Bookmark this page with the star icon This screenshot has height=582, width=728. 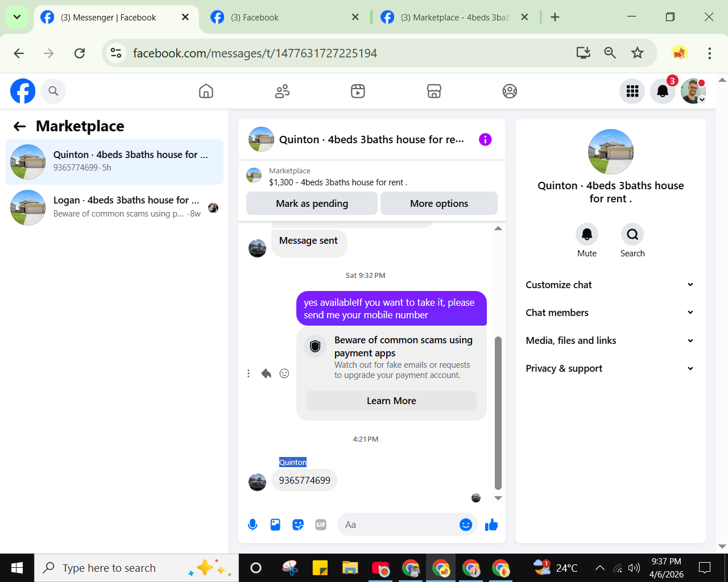tap(638, 53)
